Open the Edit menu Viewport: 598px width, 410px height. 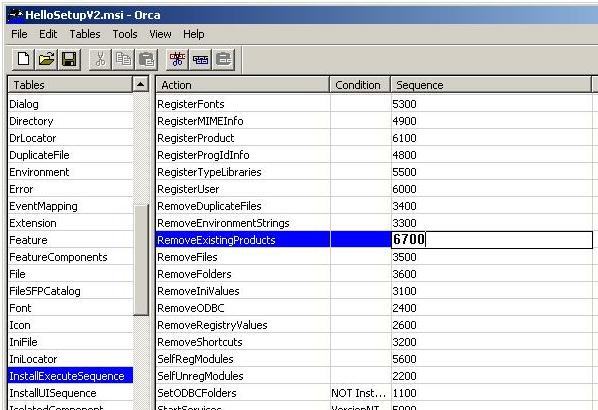[x=48, y=34]
